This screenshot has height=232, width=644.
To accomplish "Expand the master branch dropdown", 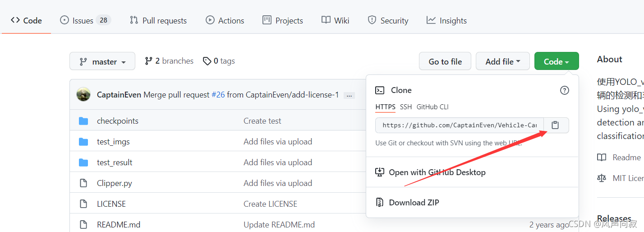I will [102, 61].
